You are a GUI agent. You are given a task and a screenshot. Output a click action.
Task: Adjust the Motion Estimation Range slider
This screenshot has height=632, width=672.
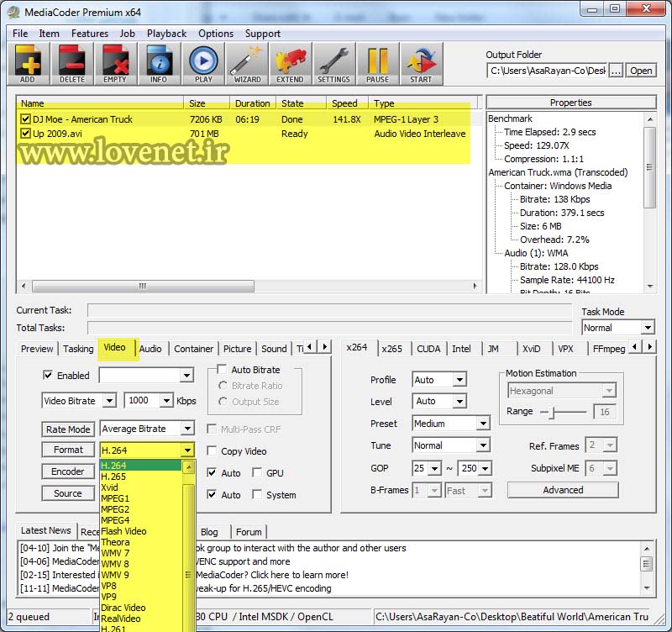[553, 412]
